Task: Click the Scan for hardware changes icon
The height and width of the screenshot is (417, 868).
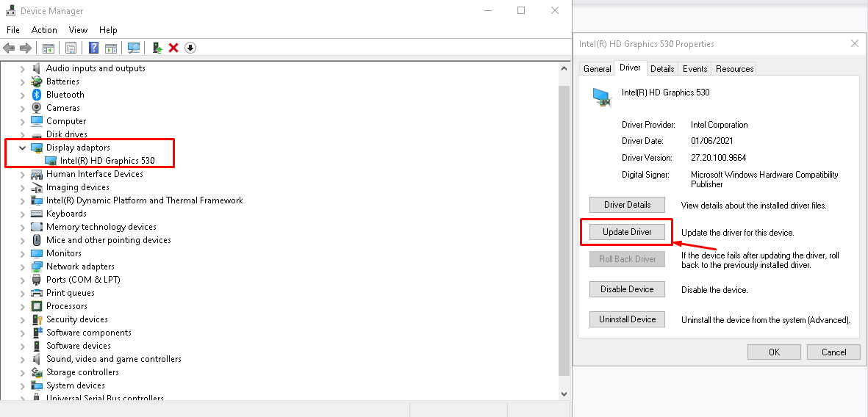Action: 134,48
